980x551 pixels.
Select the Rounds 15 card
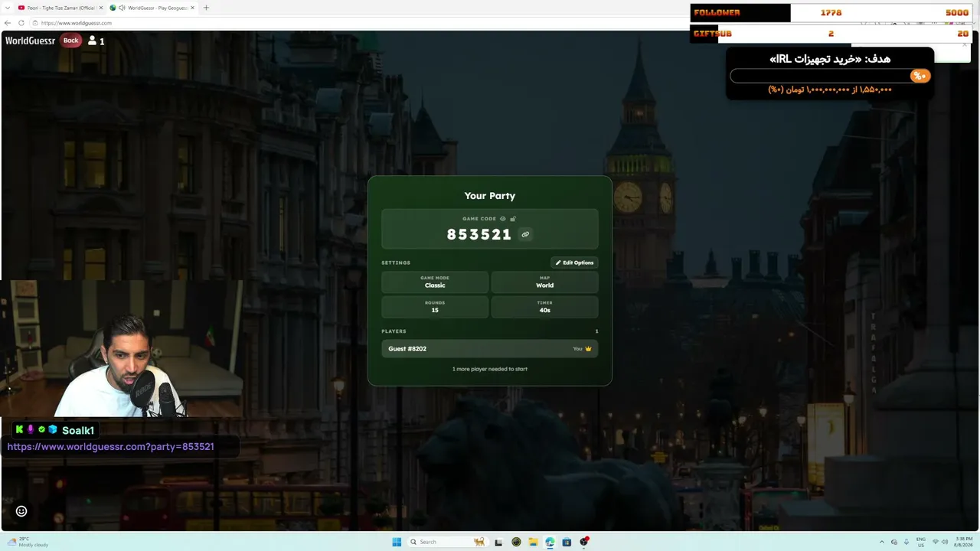(x=435, y=307)
